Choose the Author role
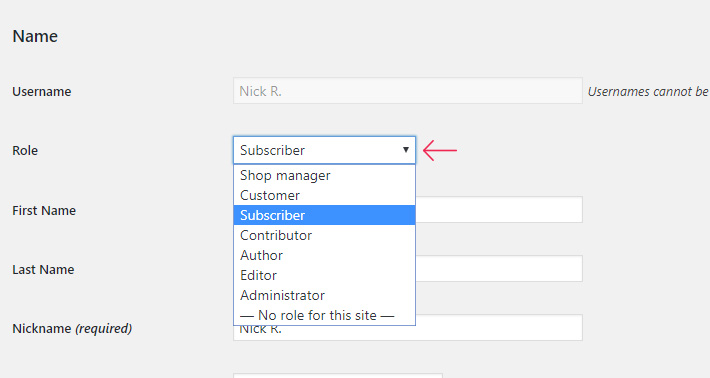Screen dimensions: 710x378 coord(324,255)
